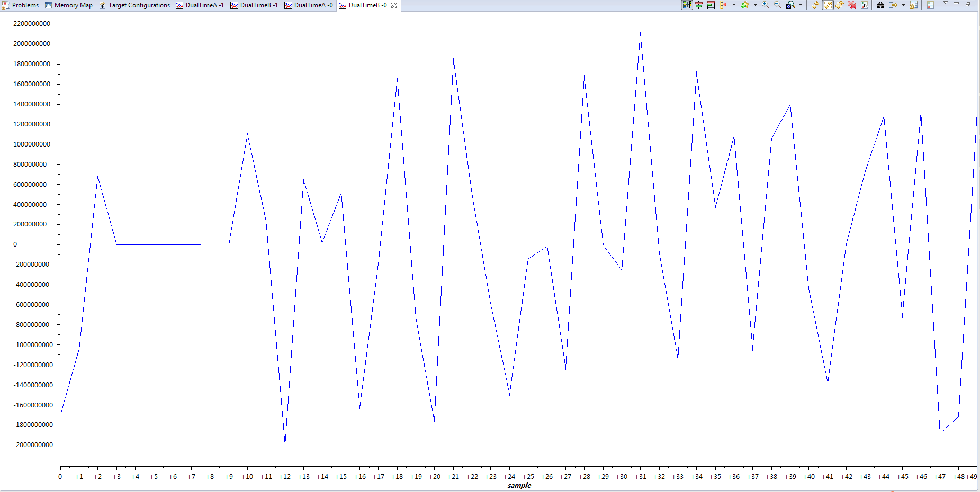Click the double yellow arrows refresh icon
The height and width of the screenshot is (492, 980).
840,5
